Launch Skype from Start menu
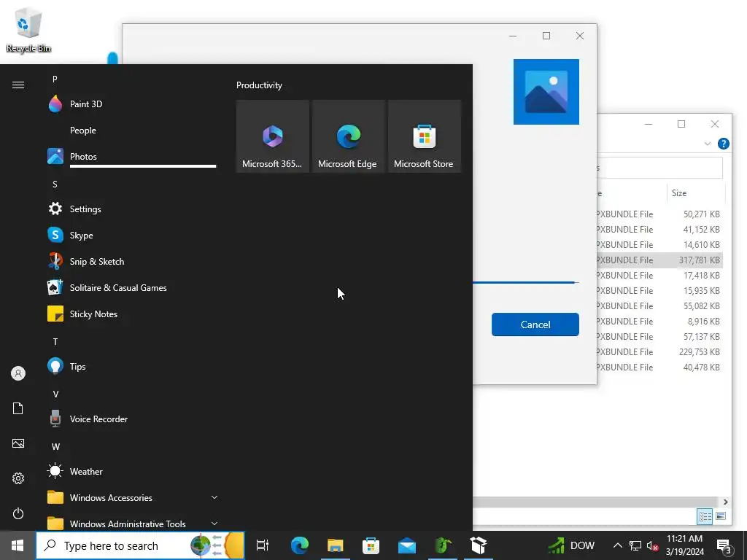The height and width of the screenshot is (560, 747). 131,236
